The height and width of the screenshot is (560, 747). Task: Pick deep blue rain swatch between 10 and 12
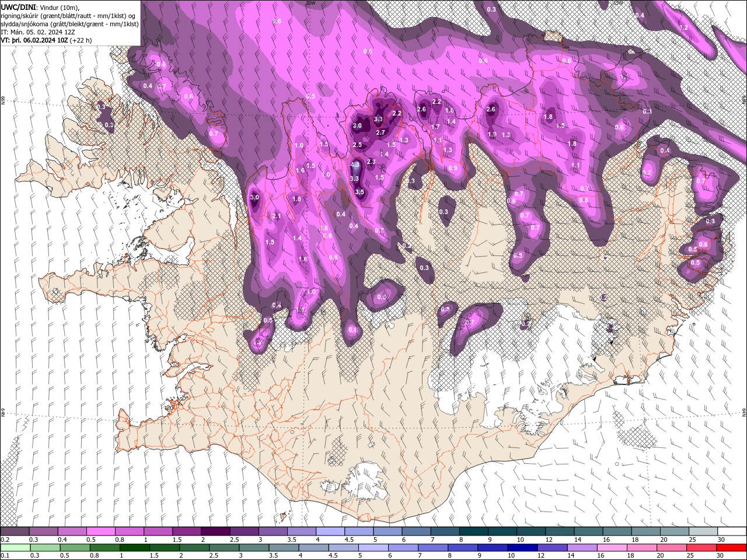[x=523, y=548]
